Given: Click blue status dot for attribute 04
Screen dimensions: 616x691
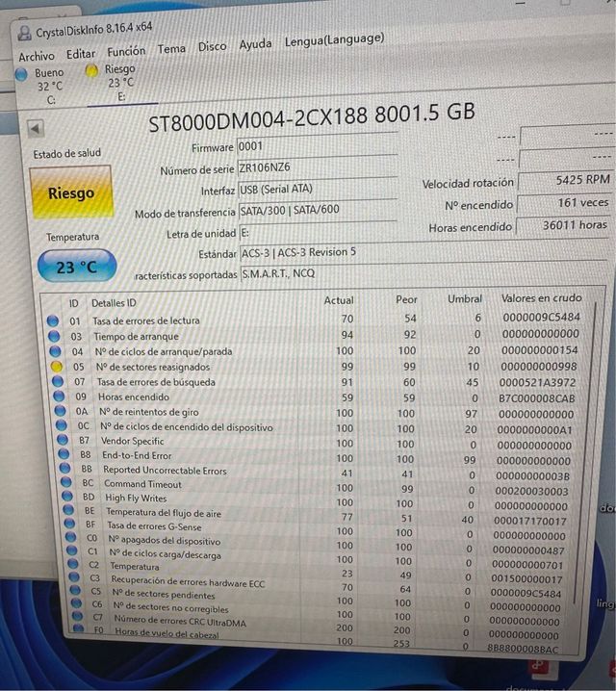Looking at the screenshot, I should (55, 351).
